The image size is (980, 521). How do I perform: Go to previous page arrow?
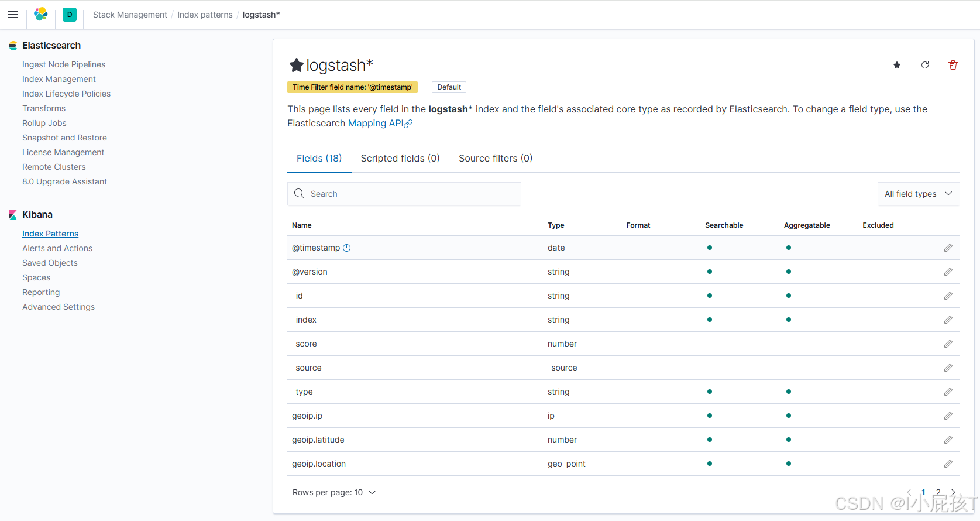(909, 492)
